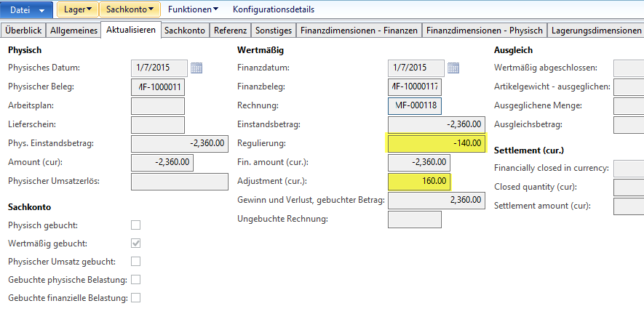Screen dimensions: 644x322
Task: Toggle Physischer Umsatz gebucht checkbox
Action: pyautogui.click(x=135, y=262)
